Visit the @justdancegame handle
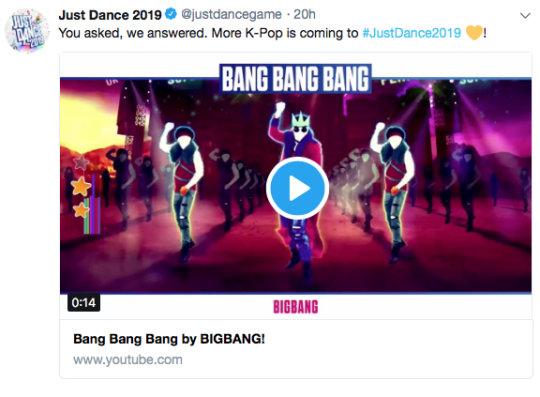Viewport: 540px width, 397px height. click(x=231, y=14)
